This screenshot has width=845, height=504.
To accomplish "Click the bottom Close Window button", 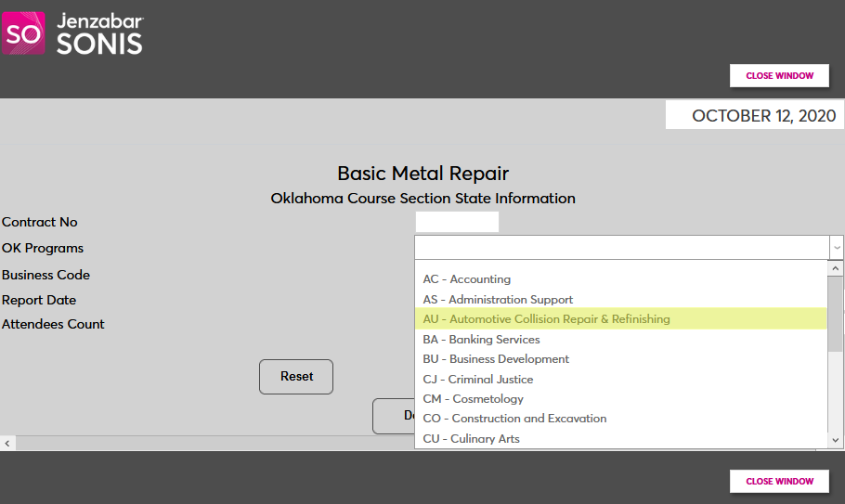I will click(x=779, y=481).
